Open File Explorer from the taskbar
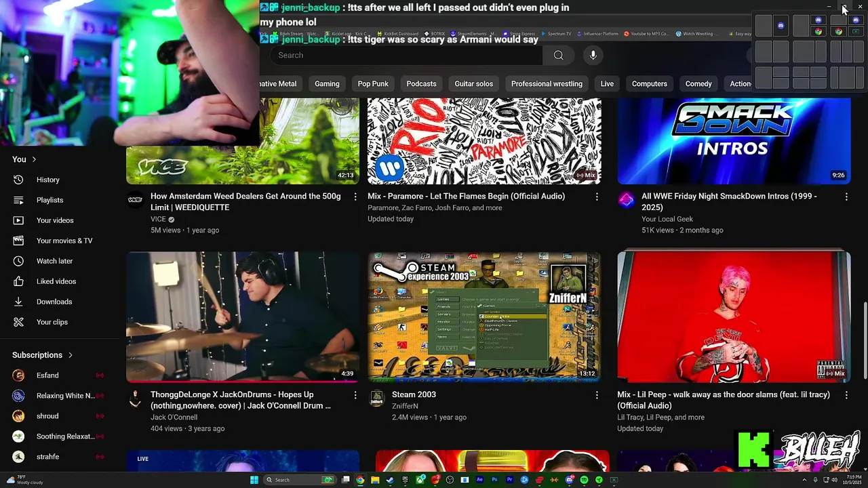868x488 pixels. tap(375, 480)
